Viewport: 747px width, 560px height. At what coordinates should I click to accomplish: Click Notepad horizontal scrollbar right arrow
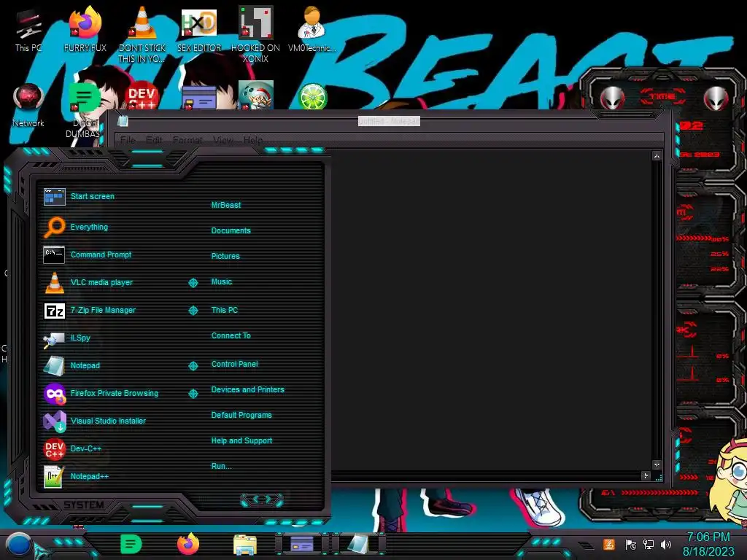(x=646, y=475)
